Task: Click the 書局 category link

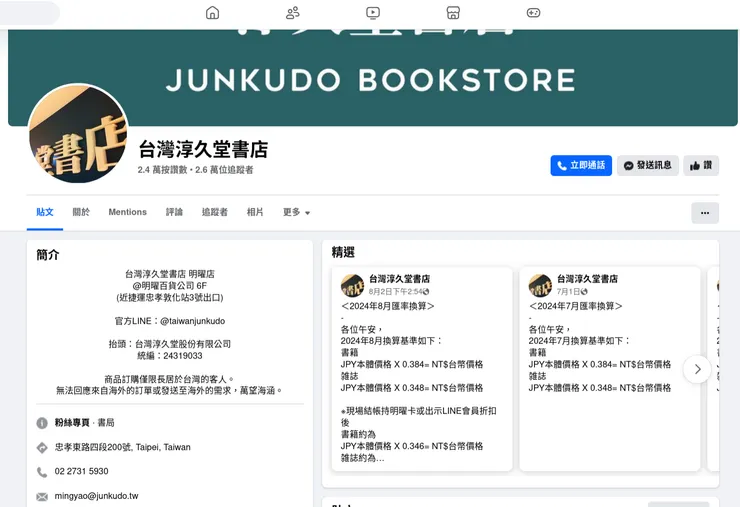Action: (x=106, y=422)
